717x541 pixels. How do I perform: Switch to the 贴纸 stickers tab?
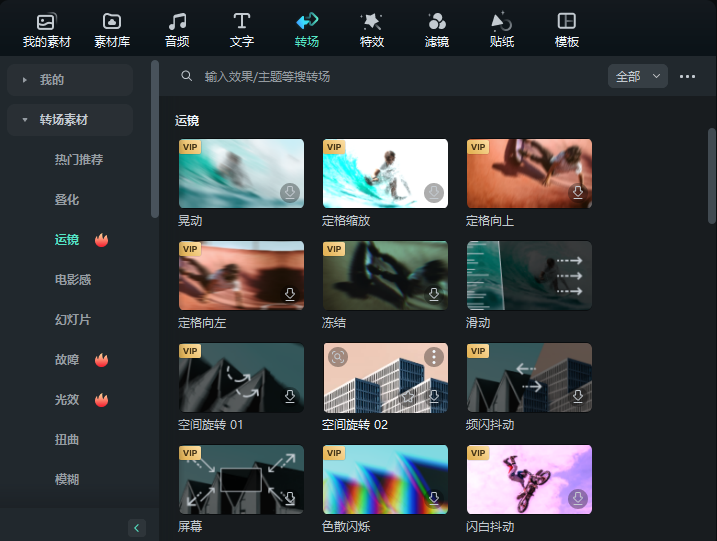[502, 30]
